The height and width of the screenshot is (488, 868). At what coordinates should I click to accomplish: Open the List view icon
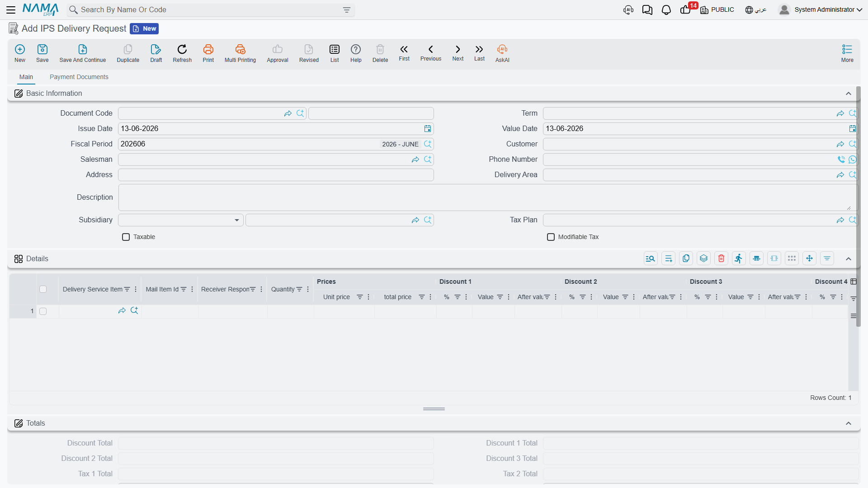pyautogui.click(x=335, y=53)
